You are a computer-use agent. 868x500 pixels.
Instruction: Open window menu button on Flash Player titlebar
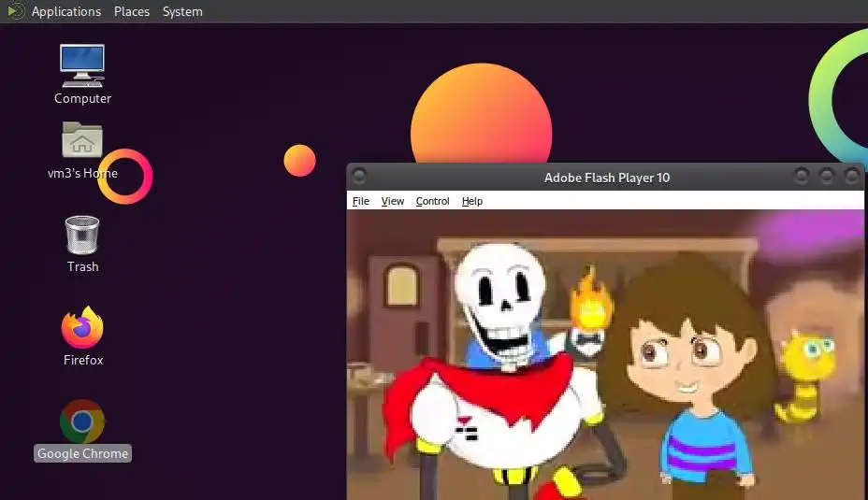click(359, 177)
